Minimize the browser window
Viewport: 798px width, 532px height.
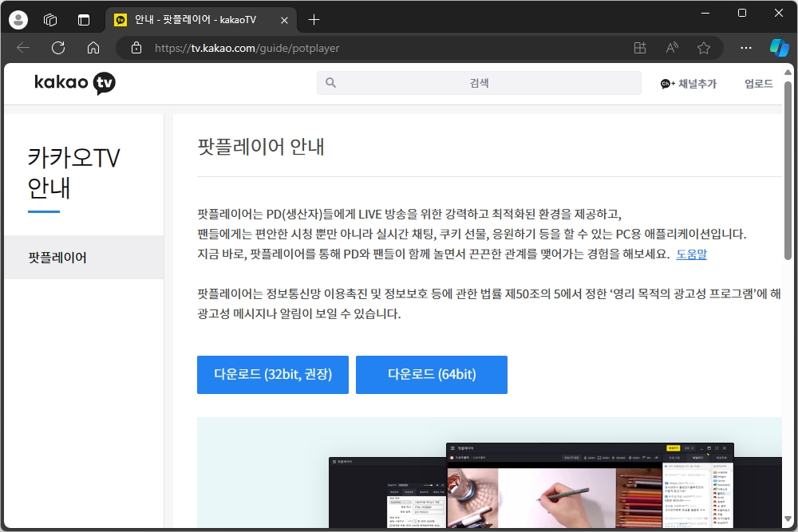[x=705, y=14]
